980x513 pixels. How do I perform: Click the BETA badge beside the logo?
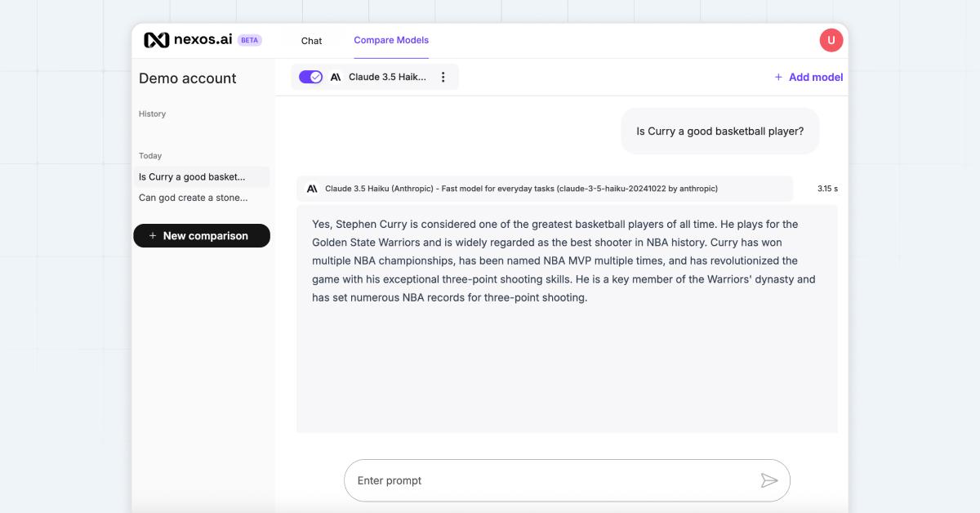pyautogui.click(x=250, y=40)
